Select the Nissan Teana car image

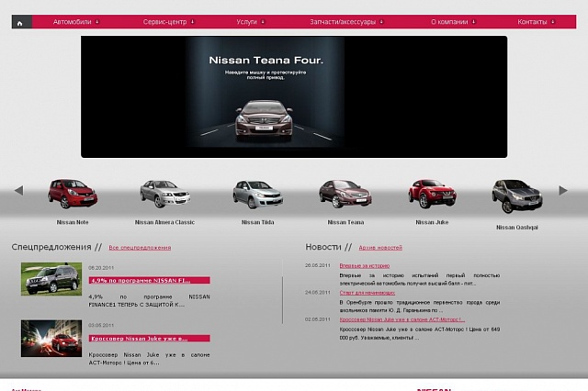(345, 194)
